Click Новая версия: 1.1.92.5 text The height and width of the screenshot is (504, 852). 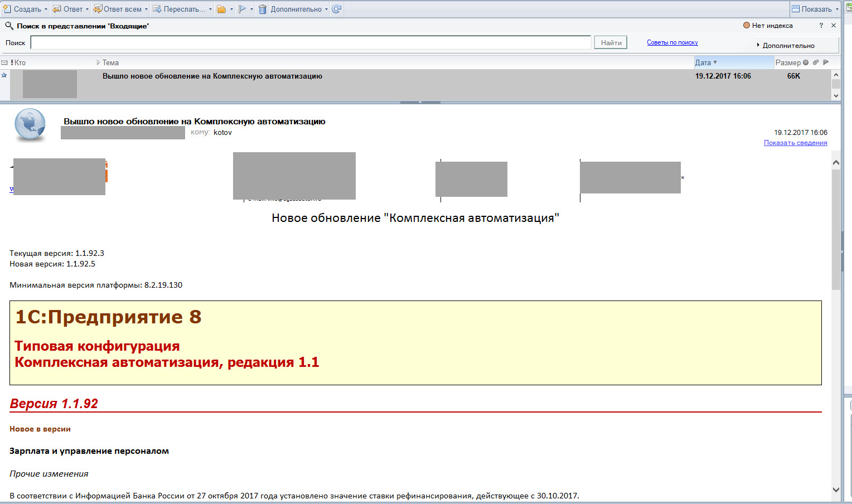click(x=52, y=264)
